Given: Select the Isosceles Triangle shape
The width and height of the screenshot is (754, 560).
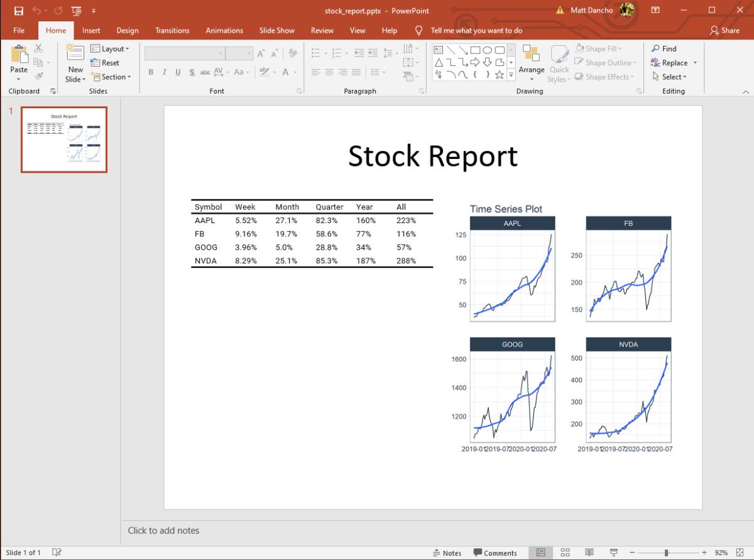Looking at the screenshot, I should 438,62.
